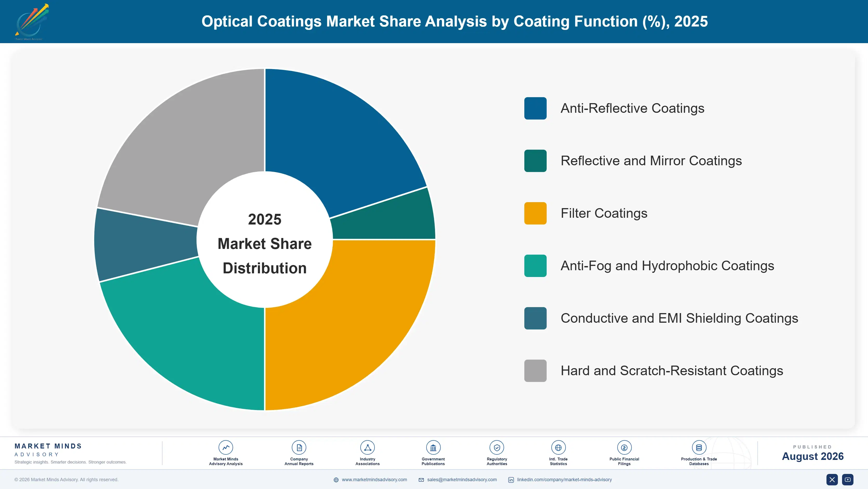Screen dimensions: 868x489
Task: Click the Conductive and EMI Shielding Coatings label
Action: (x=679, y=318)
